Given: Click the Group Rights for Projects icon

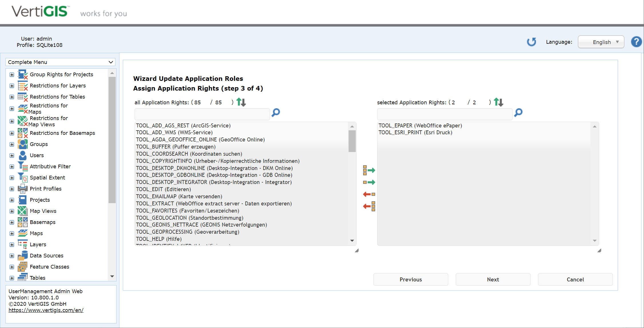Looking at the screenshot, I should [22, 74].
